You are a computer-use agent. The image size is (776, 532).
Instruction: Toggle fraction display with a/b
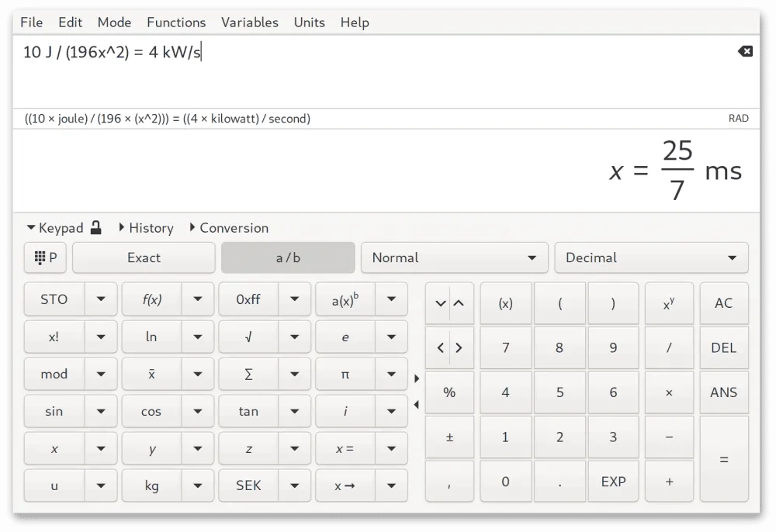(x=288, y=257)
